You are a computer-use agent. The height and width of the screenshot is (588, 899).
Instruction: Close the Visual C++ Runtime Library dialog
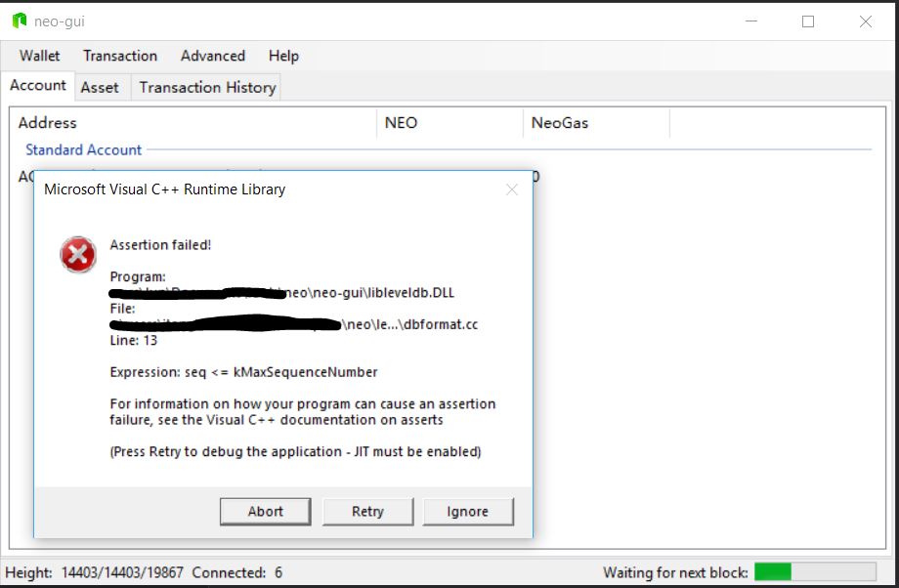[x=512, y=189]
